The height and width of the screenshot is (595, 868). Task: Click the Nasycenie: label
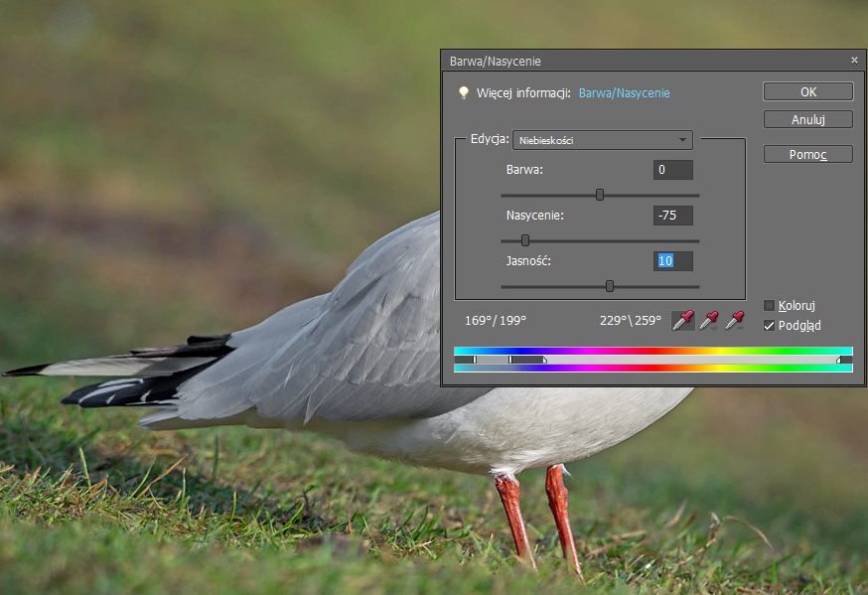(x=534, y=216)
